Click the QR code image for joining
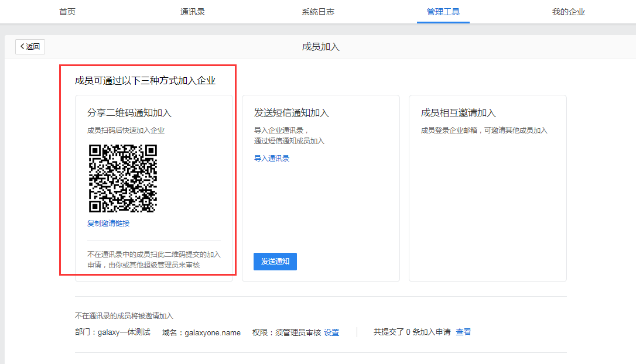636x364 pixels. pyautogui.click(x=124, y=178)
